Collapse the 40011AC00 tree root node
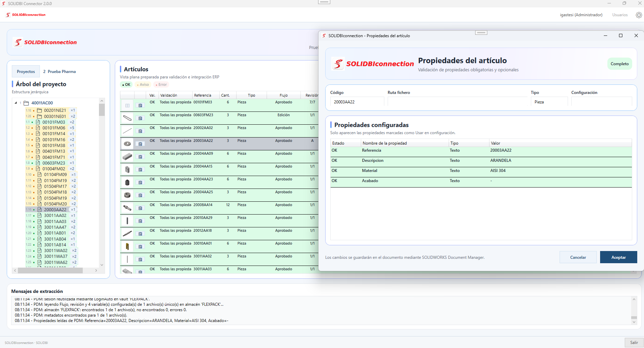Image resolution: width=644 pixels, height=348 pixels. click(16, 103)
